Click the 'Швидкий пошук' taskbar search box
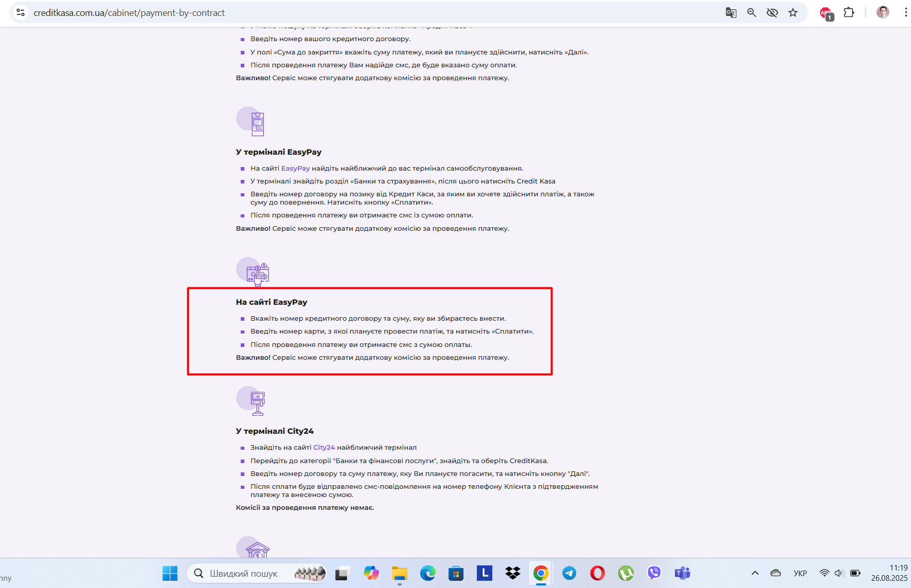Image resolution: width=911 pixels, height=588 pixels. [257, 573]
